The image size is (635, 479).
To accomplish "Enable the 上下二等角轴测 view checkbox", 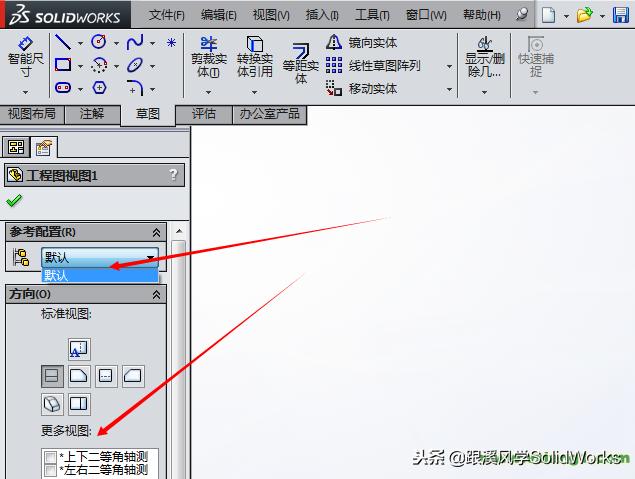I will point(51,458).
